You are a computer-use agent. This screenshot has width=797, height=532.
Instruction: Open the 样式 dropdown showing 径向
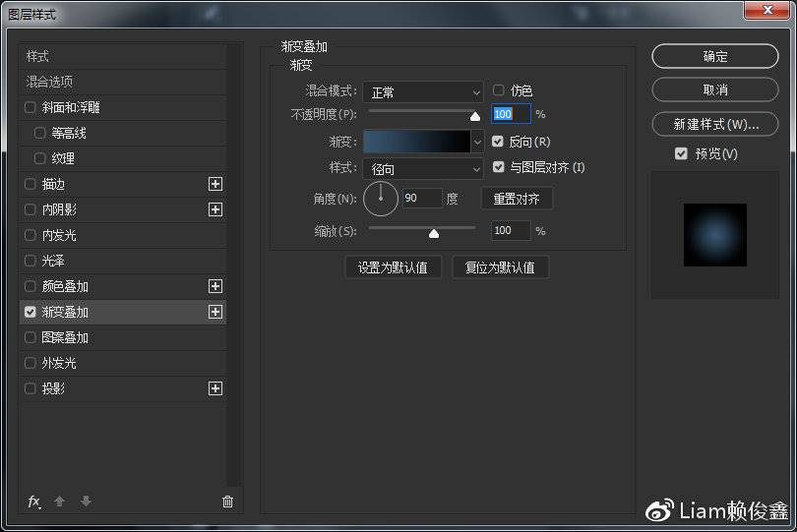[x=423, y=169]
